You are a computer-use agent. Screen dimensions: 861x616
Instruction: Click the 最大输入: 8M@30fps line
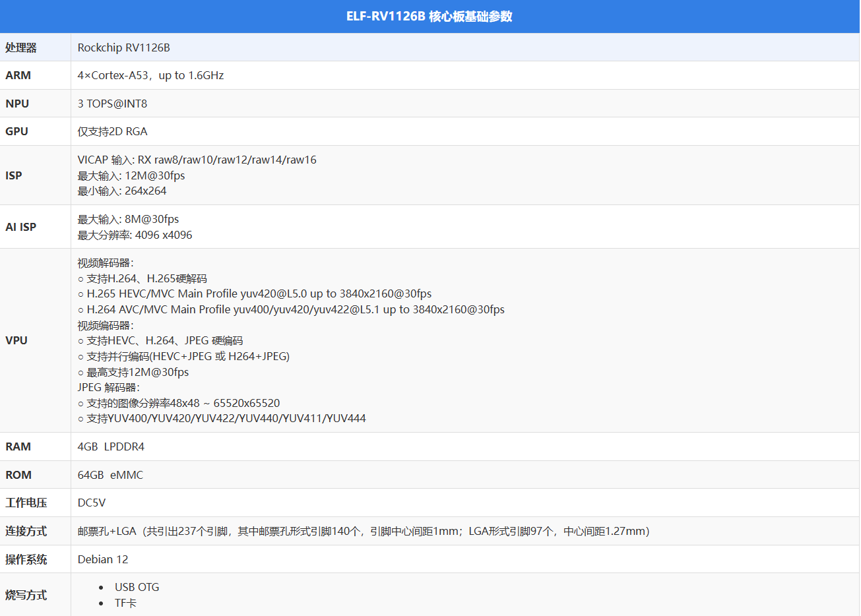point(128,219)
